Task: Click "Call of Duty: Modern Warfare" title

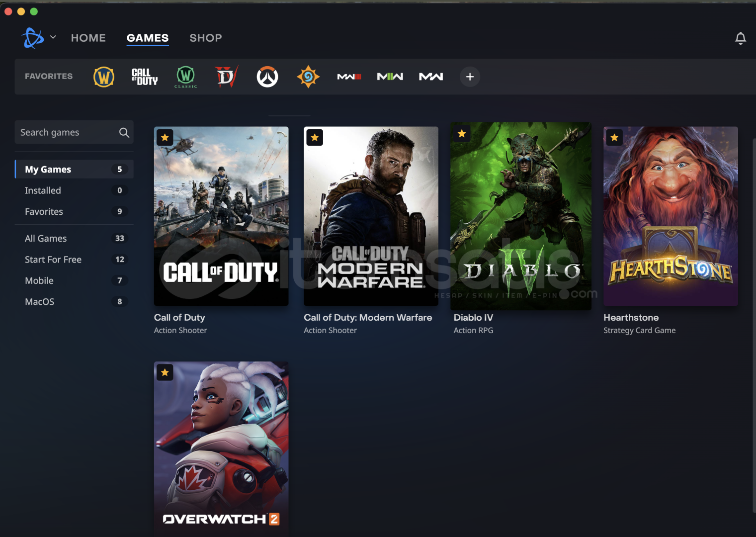Action: click(x=368, y=317)
